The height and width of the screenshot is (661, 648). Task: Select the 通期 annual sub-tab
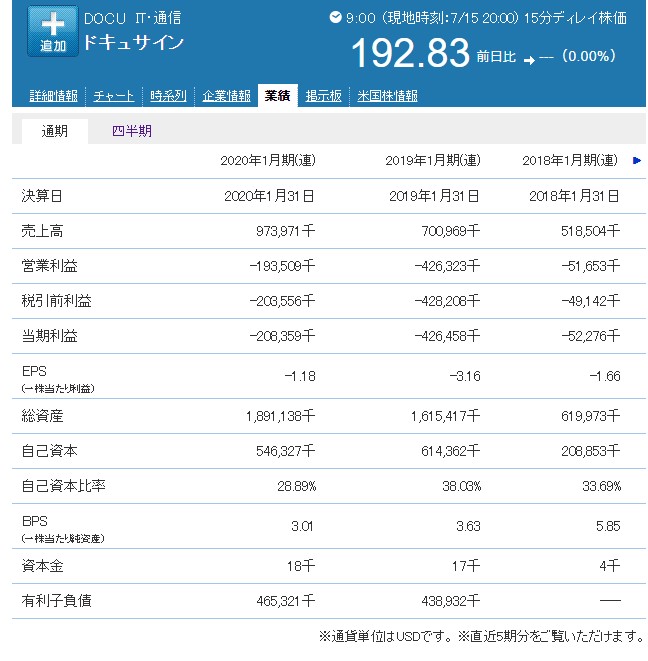click(x=55, y=131)
